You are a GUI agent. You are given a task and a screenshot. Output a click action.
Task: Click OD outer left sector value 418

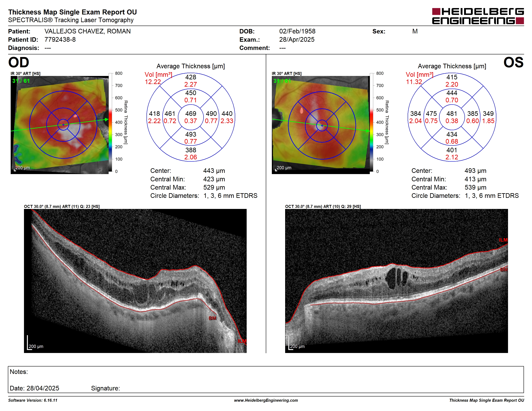pyautogui.click(x=154, y=114)
